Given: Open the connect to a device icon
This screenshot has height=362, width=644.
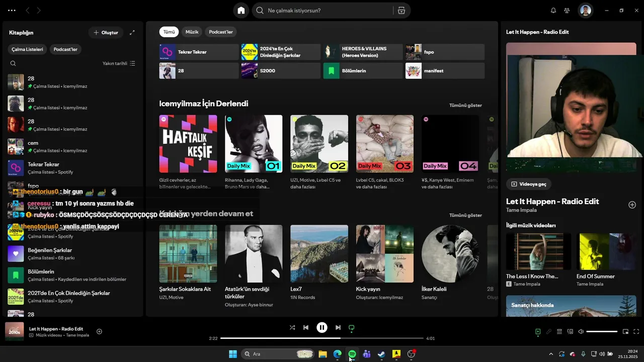Looking at the screenshot, I should point(570,331).
